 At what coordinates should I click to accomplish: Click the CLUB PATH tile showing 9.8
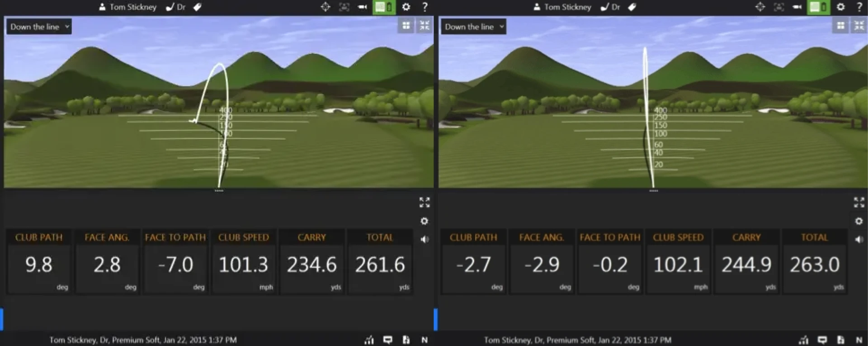(39, 262)
